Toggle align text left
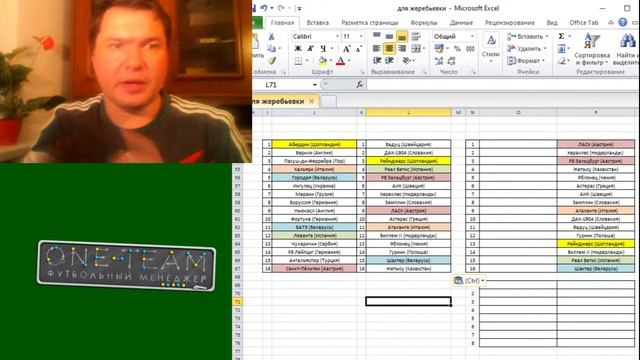 [377, 49]
